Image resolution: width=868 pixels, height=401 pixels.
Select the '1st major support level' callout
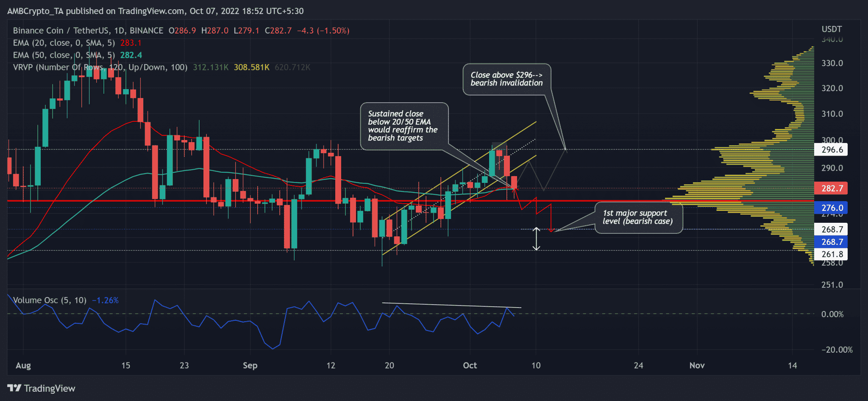click(639, 218)
